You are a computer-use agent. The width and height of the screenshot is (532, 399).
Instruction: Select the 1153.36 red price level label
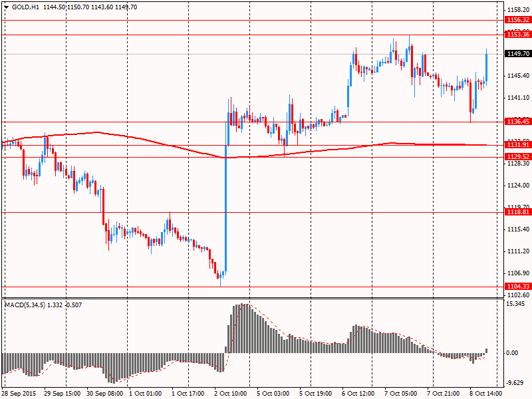pyautogui.click(x=518, y=35)
